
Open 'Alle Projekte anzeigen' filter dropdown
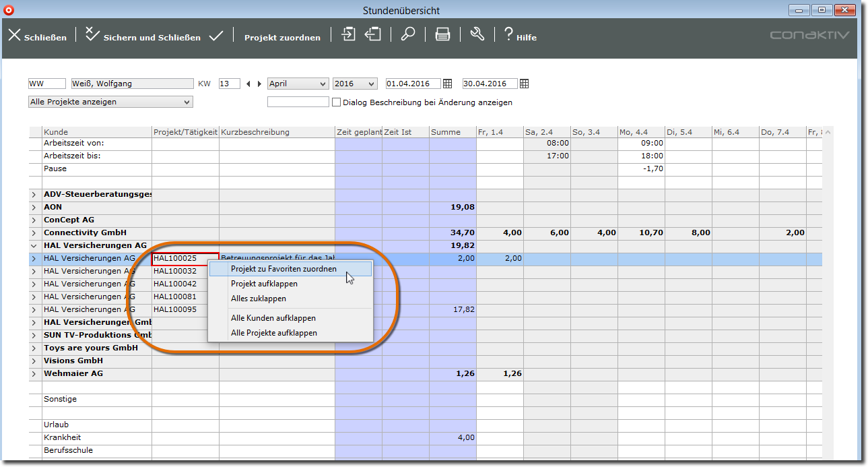click(x=110, y=102)
